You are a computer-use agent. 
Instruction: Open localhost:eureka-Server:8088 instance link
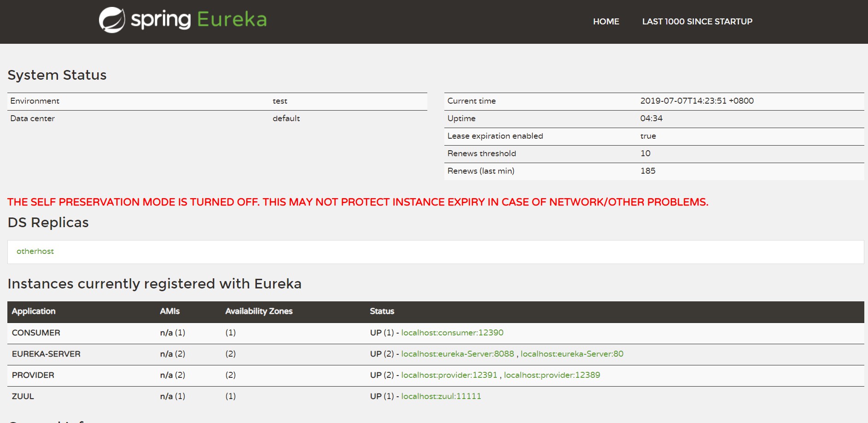458,354
